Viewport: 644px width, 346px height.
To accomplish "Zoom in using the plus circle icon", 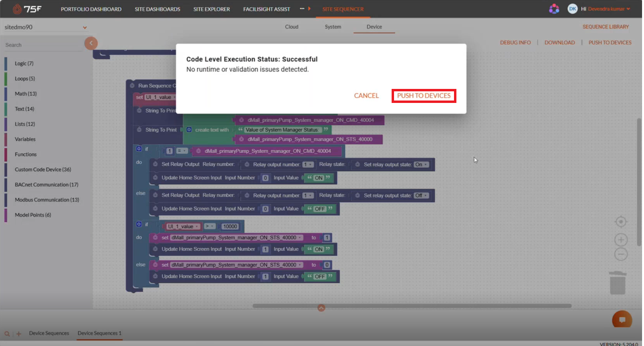I will click(x=621, y=240).
